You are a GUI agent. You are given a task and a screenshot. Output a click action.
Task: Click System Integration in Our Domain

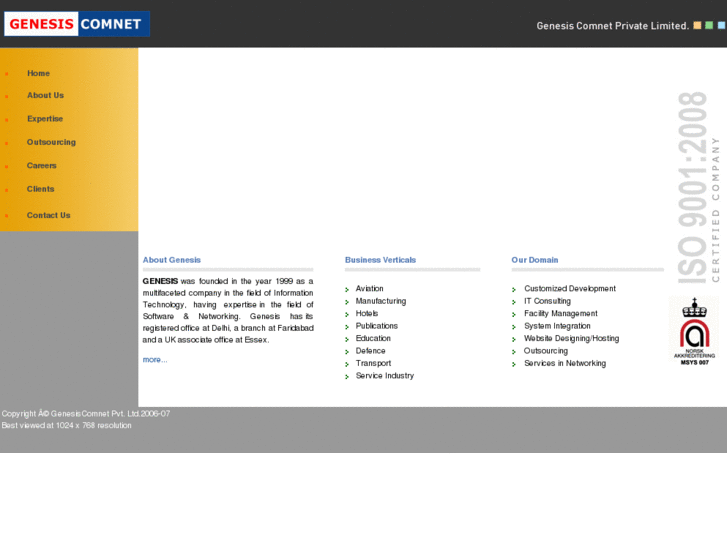pos(557,326)
